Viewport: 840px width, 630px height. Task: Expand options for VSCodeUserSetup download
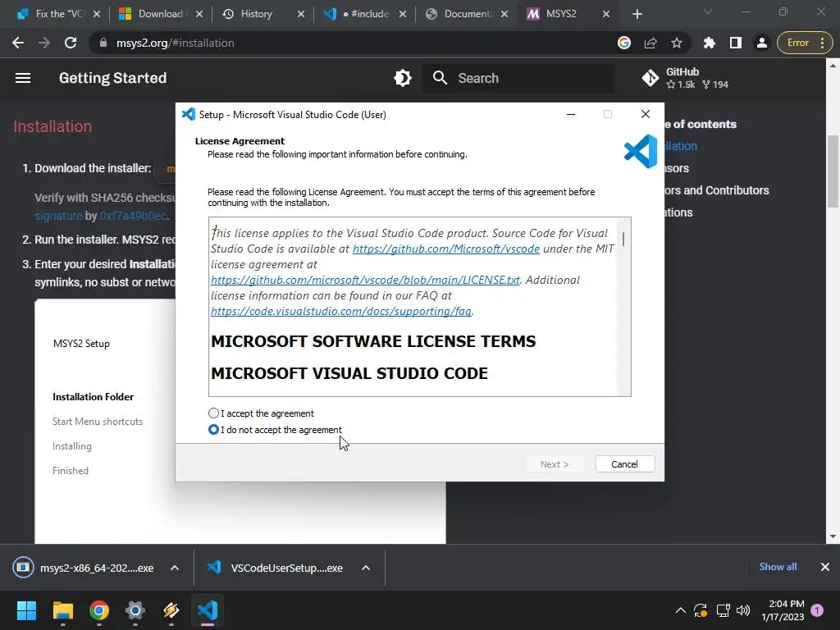[x=366, y=568]
